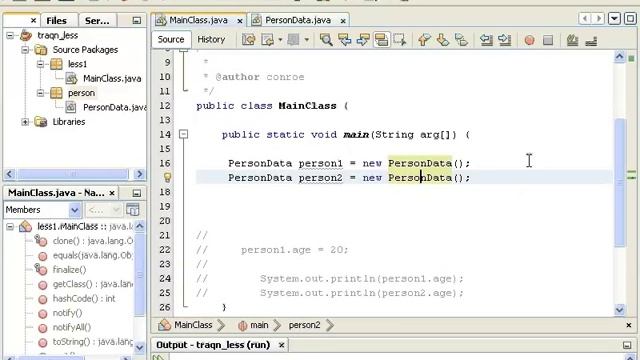Screen dimensions: 640x360
Task: Open the dropdown arrow beside the Back icon
Action: point(280,40)
